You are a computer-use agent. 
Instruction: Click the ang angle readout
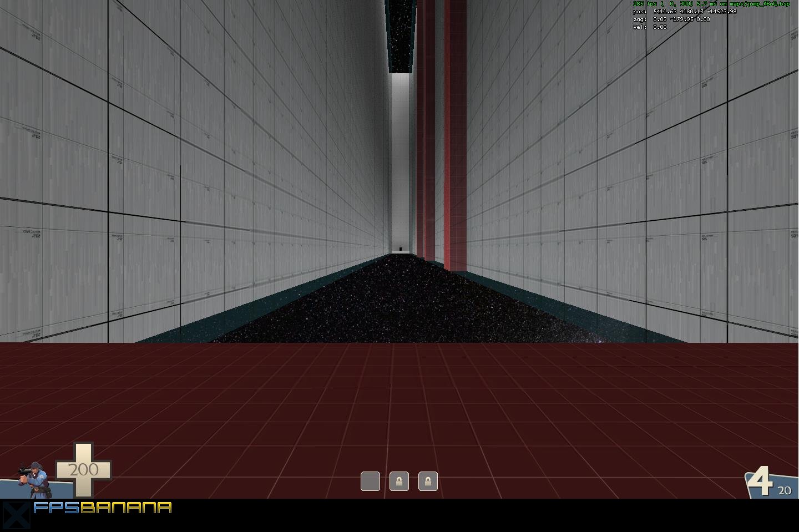point(671,19)
